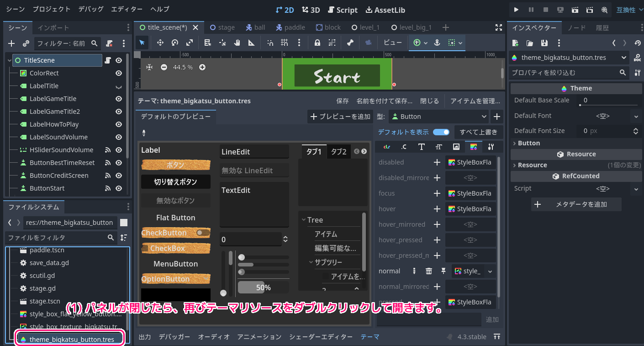This screenshot has width=644, height=346.
Task: Switch to the stage scene tab
Action: 222,27
